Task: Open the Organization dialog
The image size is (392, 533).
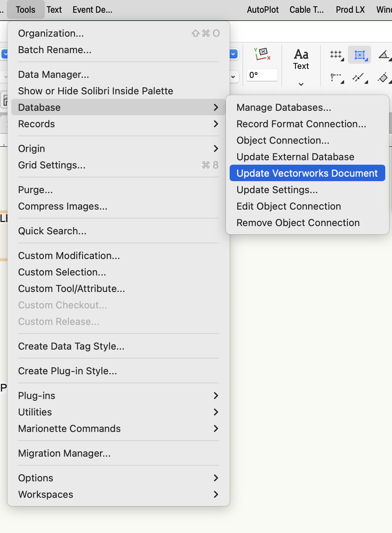Action: [x=50, y=33]
